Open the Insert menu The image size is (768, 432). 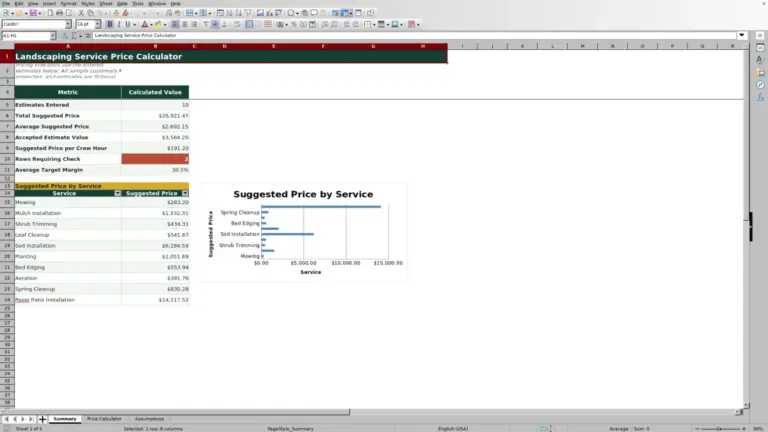click(49, 3)
